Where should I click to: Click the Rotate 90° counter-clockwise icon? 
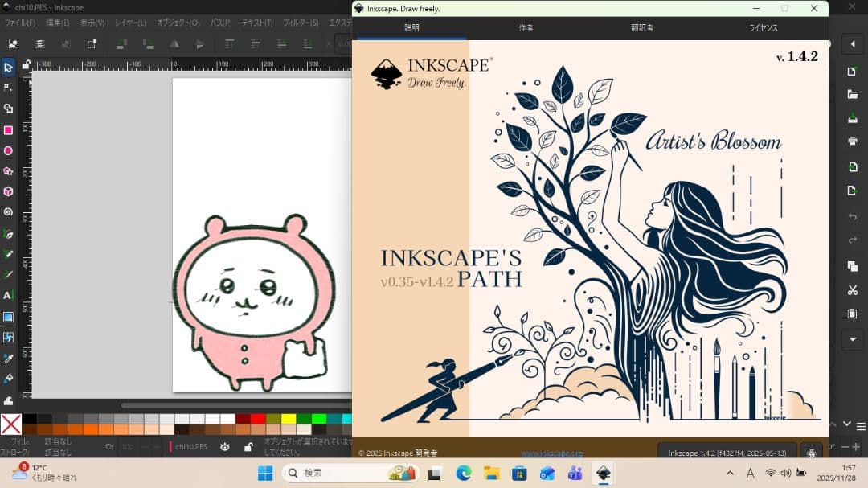(121, 43)
